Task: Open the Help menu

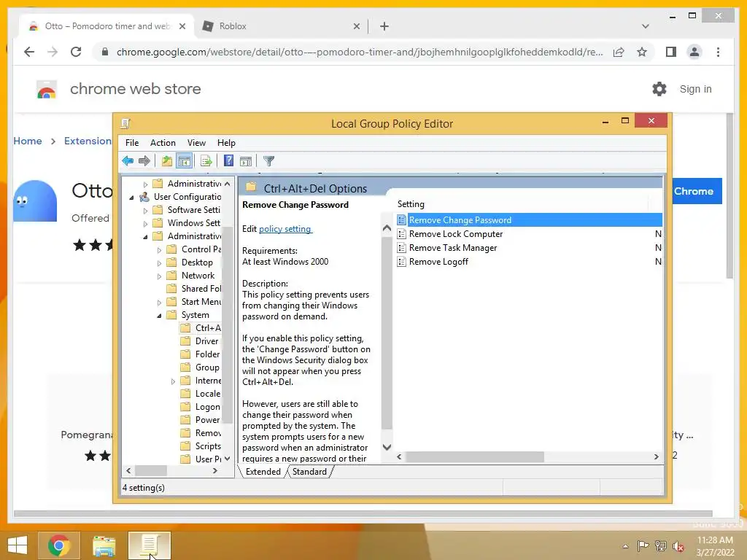Action: pyautogui.click(x=226, y=143)
